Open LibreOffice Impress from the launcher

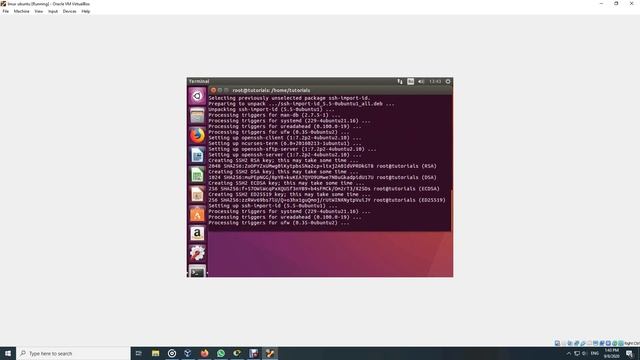[x=197, y=194]
